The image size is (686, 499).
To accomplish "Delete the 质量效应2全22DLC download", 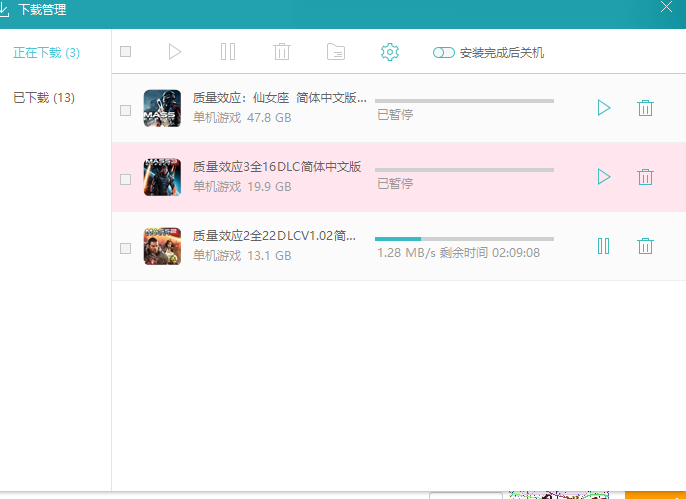I will pyautogui.click(x=645, y=246).
